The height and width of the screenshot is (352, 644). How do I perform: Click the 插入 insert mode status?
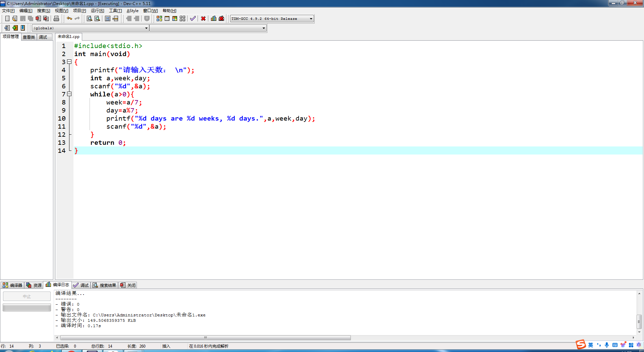tap(166, 346)
